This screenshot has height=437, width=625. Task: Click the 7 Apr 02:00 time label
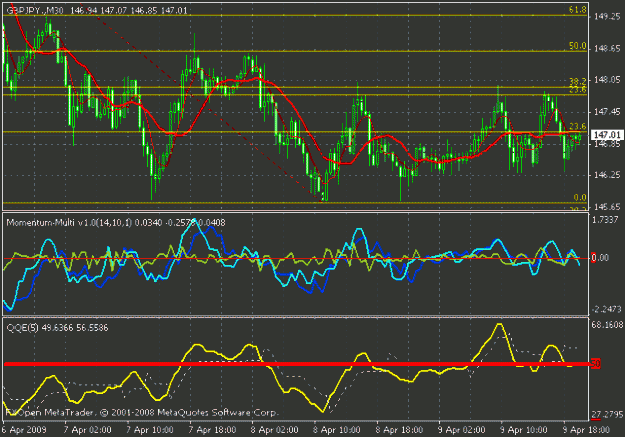88,430
